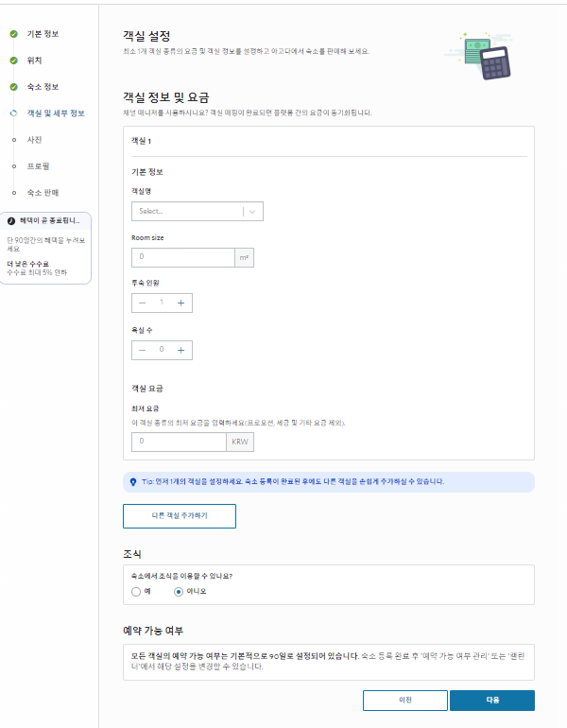Select 아니오 for breakfast availability
Image resolution: width=567 pixels, height=728 pixels.
point(179,592)
